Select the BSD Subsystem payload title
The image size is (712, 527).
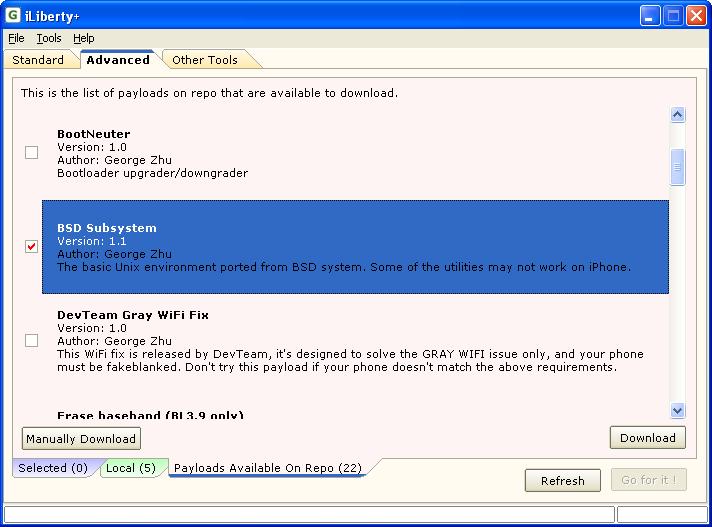(x=107, y=228)
